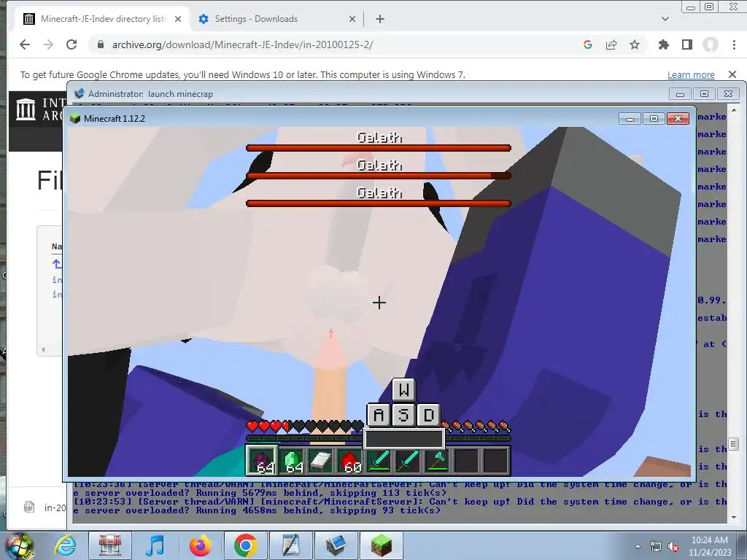This screenshot has height=560, width=747.
Task: Click the file list horizontal scroll left arrow
Action: coord(43,349)
